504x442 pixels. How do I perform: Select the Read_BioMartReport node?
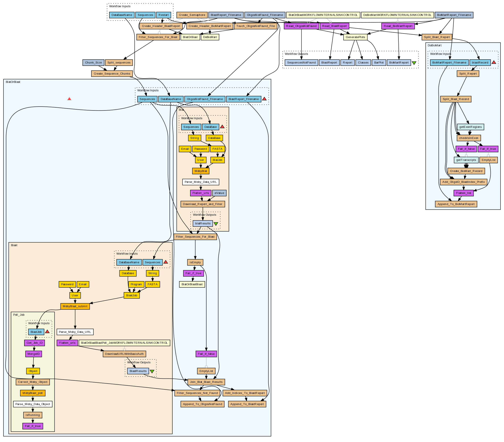(x=398, y=26)
